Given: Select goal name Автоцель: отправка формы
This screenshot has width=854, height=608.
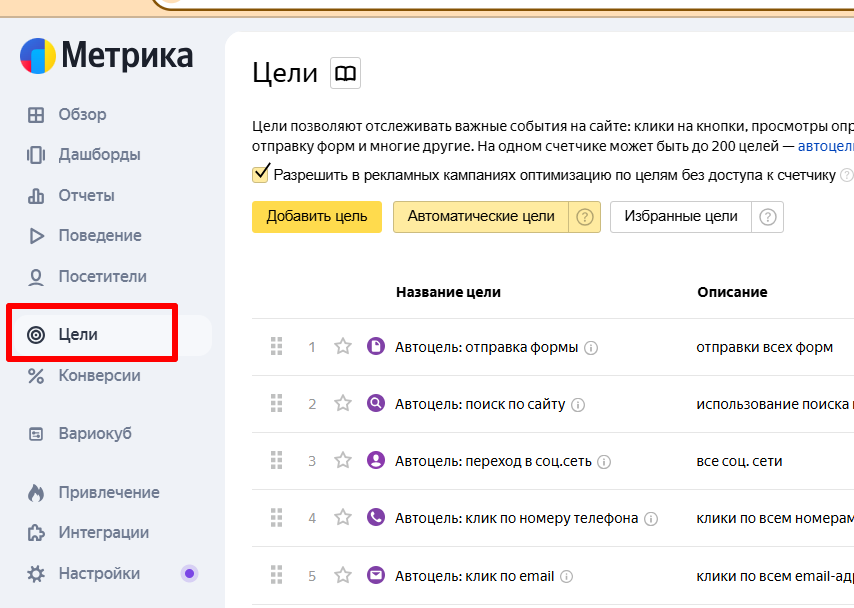Looking at the screenshot, I should click(486, 347).
